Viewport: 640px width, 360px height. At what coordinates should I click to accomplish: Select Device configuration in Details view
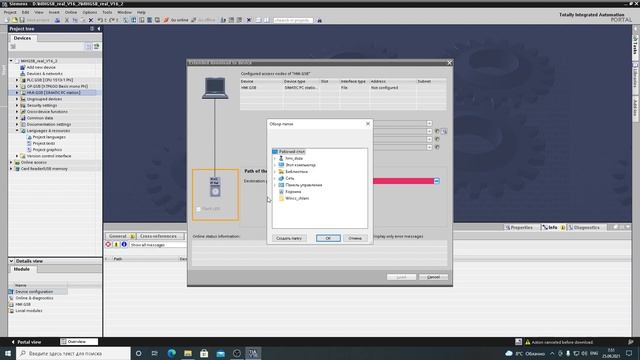pyautogui.click(x=34, y=292)
